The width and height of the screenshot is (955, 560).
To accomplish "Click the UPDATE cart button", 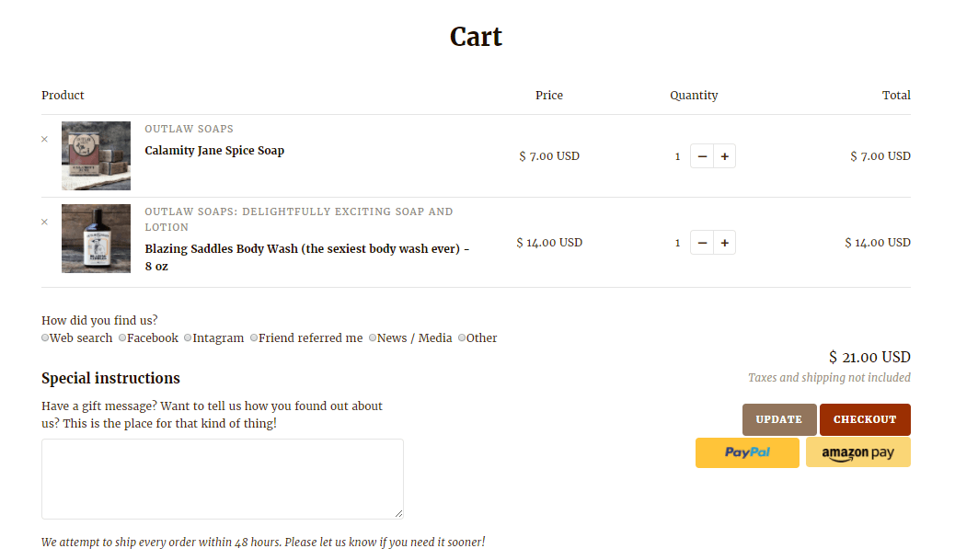I will pyautogui.click(x=779, y=419).
